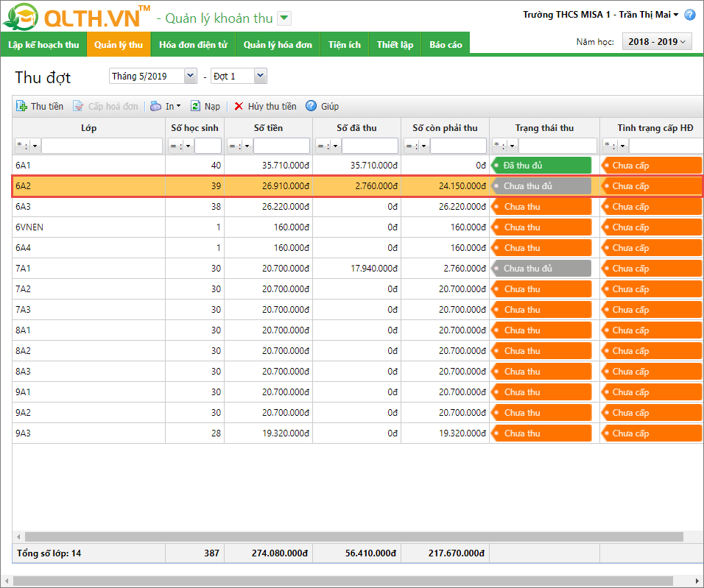Screen dimensions: 704x588
Task: Open the green module switcher dropdown arrow
Action: 285,18
